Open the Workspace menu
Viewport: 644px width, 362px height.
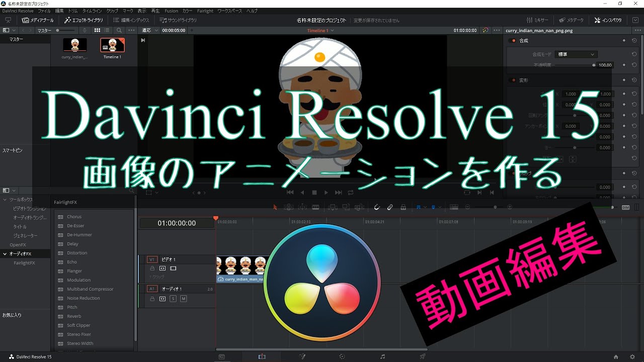point(229,11)
